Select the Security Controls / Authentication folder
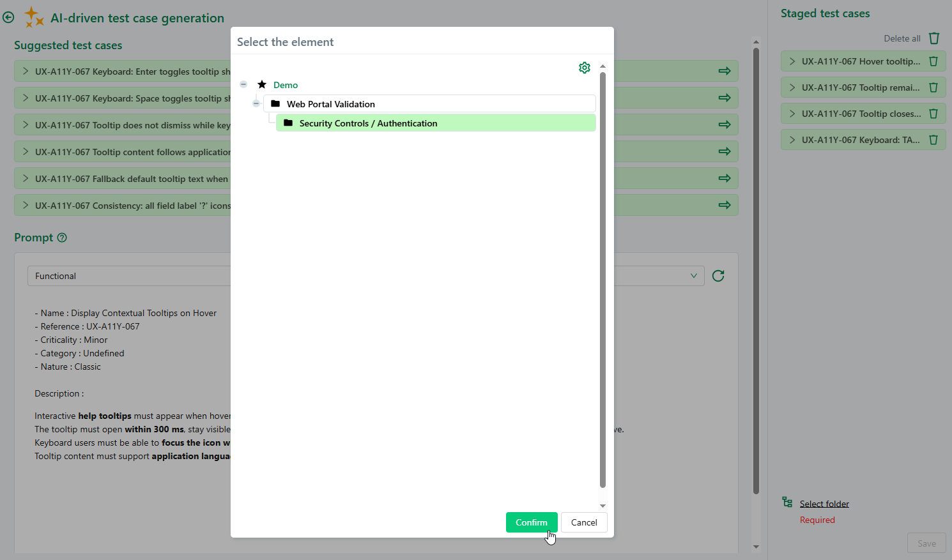Image resolution: width=952 pixels, height=560 pixels. pos(368,123)
